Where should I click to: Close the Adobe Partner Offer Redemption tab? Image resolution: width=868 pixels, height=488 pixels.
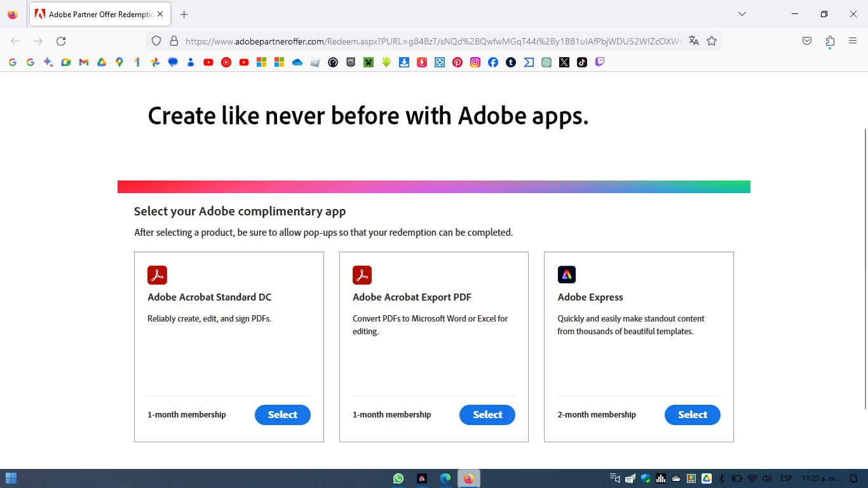click(x=159, y=14)
